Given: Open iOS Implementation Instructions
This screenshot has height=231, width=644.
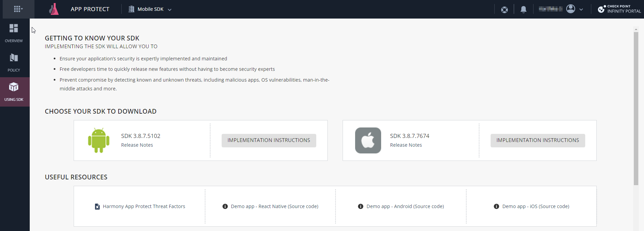Looking at the screenshot, I should (538, 140).
